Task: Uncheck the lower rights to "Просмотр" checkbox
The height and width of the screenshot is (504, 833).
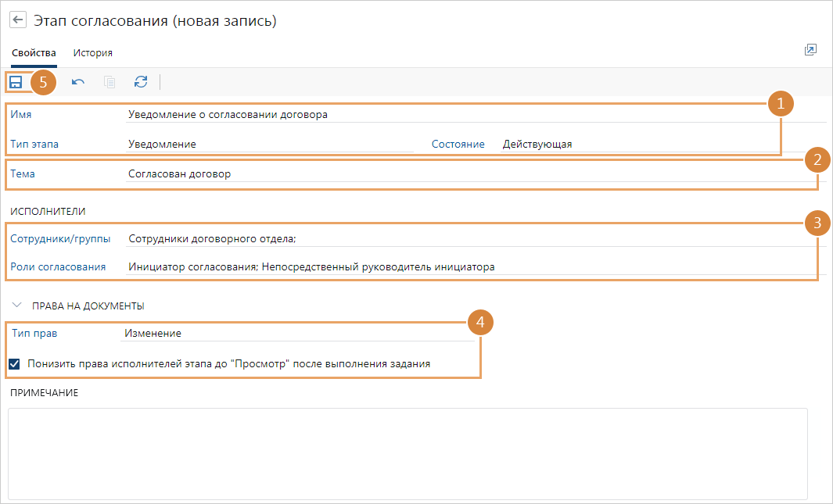Action: pyautogui.click(x=15, y=363)
